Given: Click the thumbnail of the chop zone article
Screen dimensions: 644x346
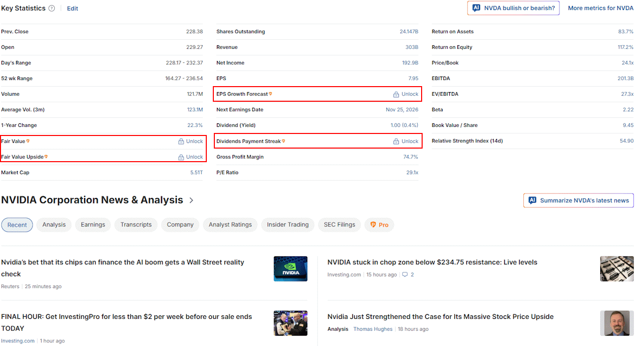Looking at the screenshot, I should point(617,269).
